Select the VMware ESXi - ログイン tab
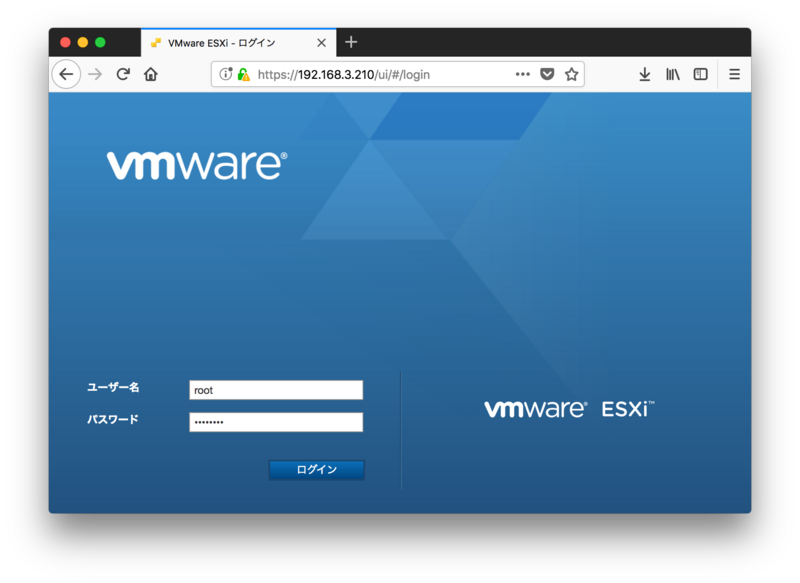Viewport: 800px width, 583px height. pos(238,43)
